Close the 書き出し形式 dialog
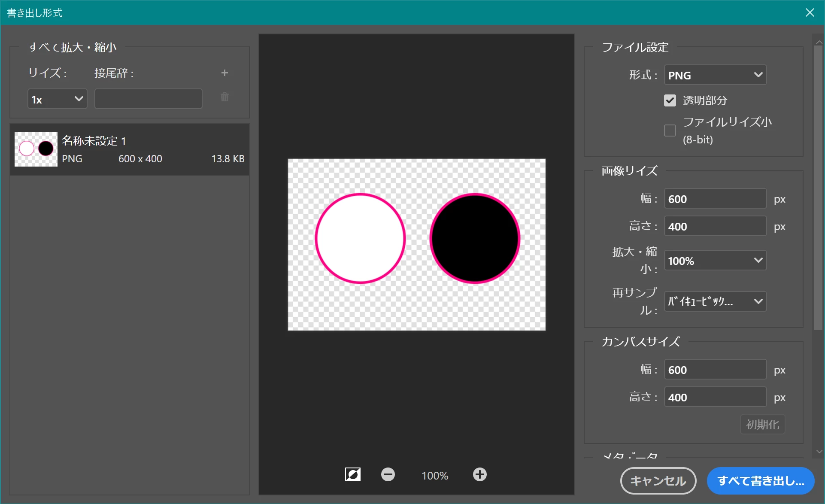The height and width of the screenshot is (504, 825). pyautogui.click(x=810, y=12)
